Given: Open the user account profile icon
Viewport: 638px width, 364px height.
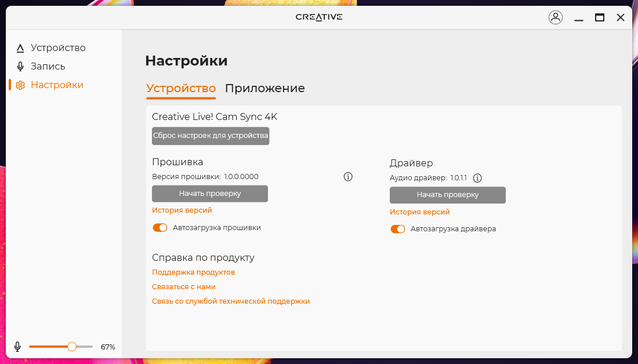Looking at the screenshot, I should [x=556, y=17].
